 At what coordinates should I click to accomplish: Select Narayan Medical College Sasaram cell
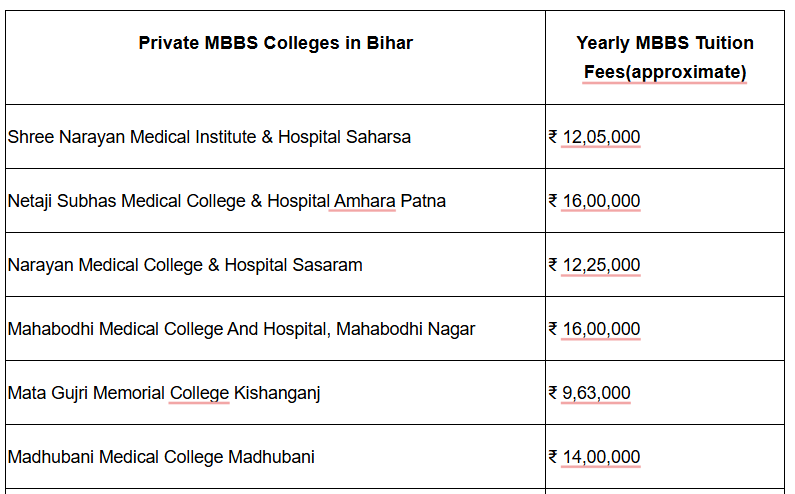tap(185, 265)
